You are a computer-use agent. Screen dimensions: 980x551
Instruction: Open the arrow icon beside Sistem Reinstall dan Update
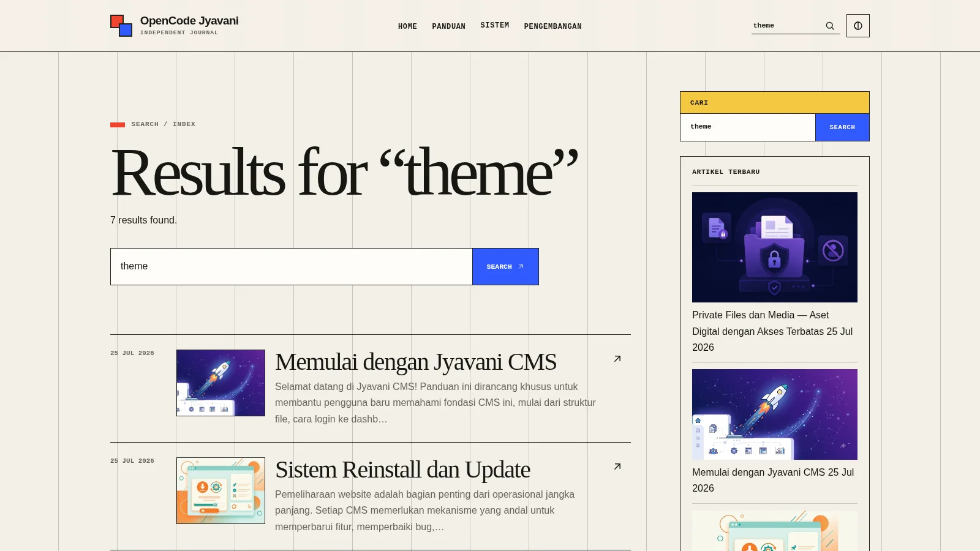coord(617,467)
